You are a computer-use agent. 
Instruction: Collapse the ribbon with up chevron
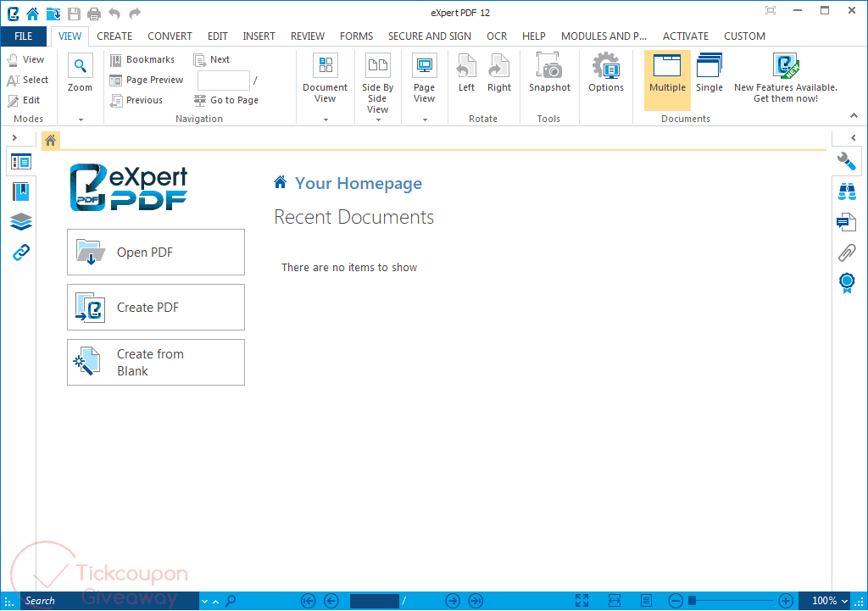click(854, 115)
